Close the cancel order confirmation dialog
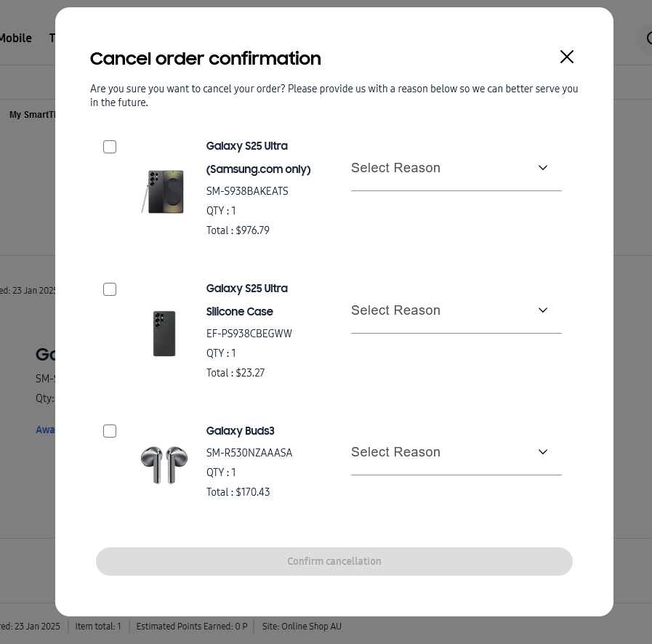The height and width of the screenshot is (644, 652). [567, 57]
